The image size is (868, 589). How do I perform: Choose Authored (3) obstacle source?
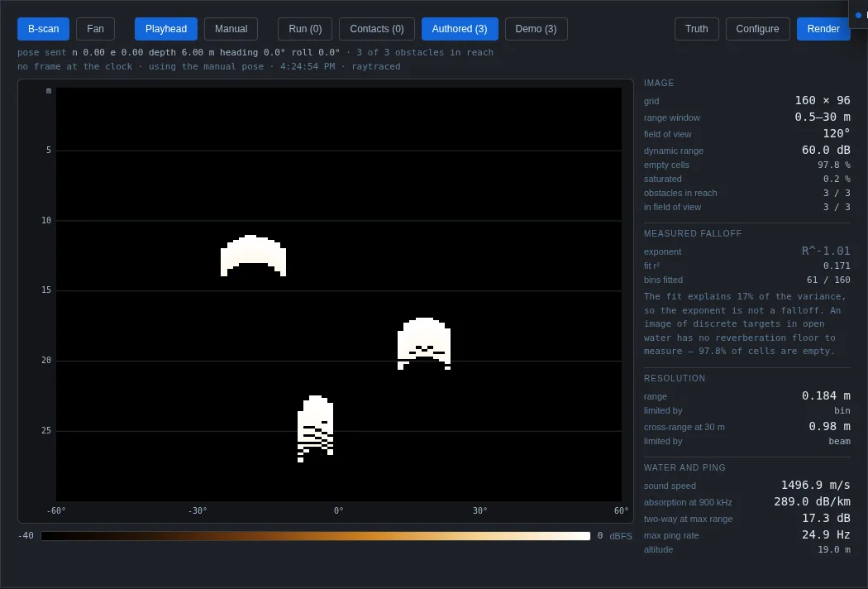coord(460,29)
